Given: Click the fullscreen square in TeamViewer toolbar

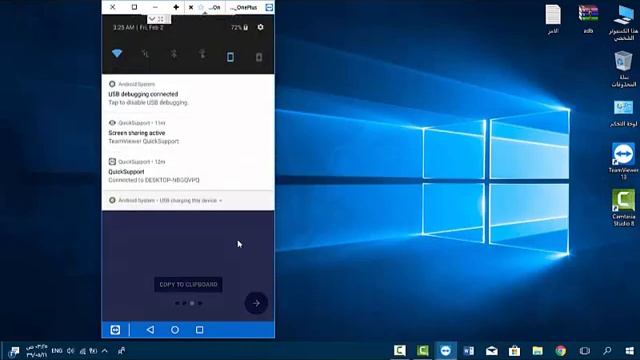Looking at the screenshot, I should (x=134, y=7).
